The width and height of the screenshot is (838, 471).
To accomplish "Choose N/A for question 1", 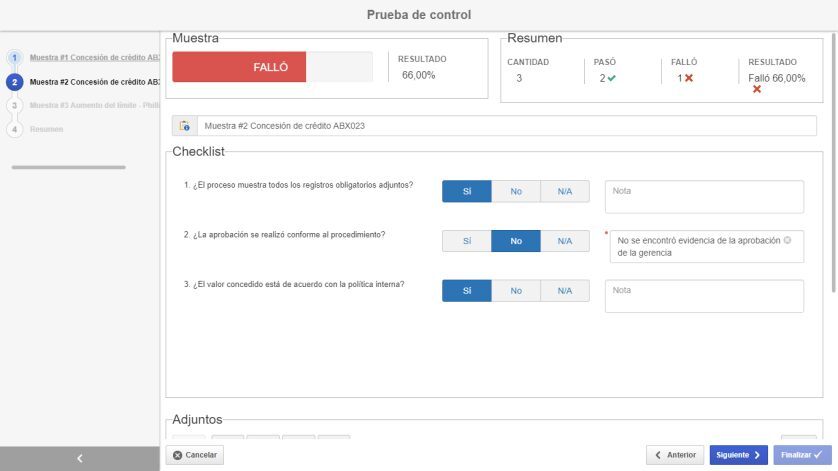I will (x=564, y=191).
